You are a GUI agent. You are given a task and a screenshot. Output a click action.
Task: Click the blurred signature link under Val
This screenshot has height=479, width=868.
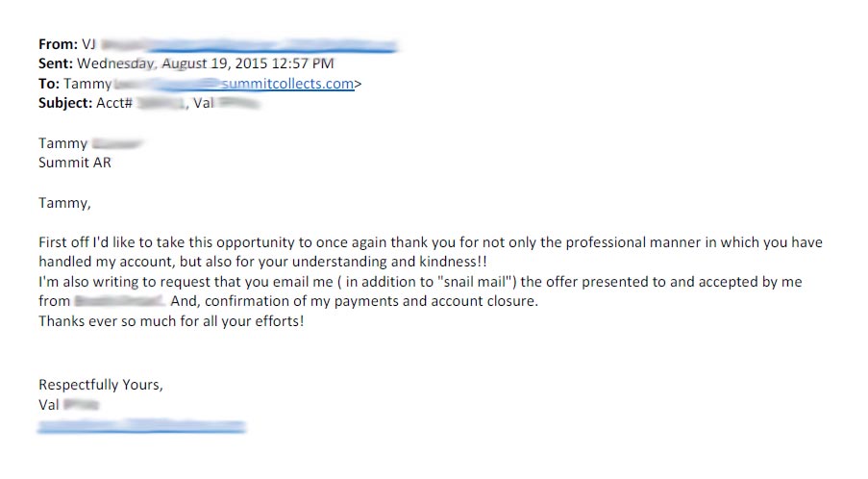141,426
